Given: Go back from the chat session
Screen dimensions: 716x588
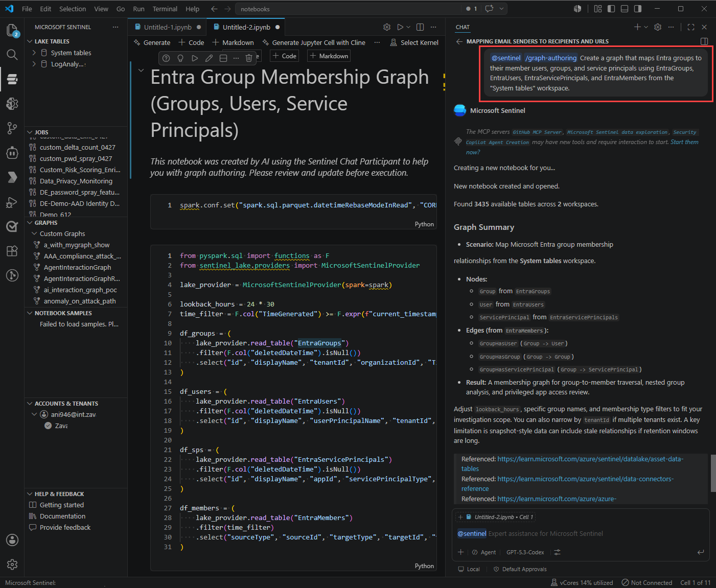Looking at the screenshot, I should (x=459, y=41).
